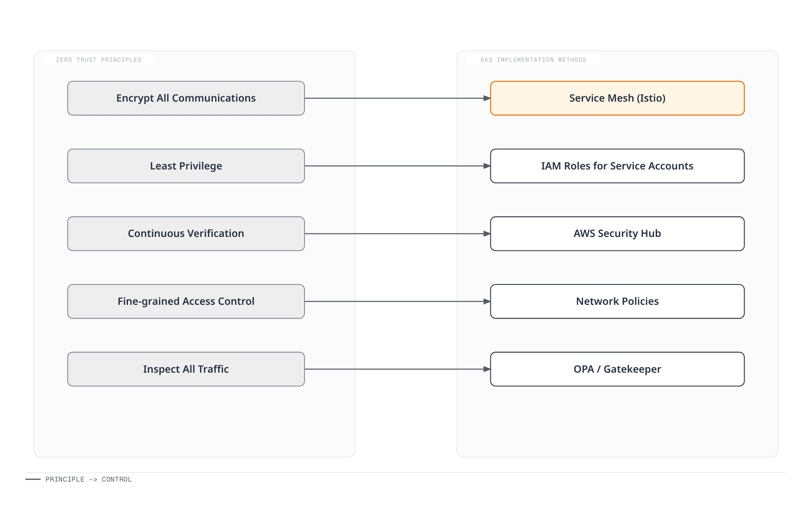Screen dimensions: 812x508
Task: Click the Least Privilege principle box
Action: coord(186,166)
